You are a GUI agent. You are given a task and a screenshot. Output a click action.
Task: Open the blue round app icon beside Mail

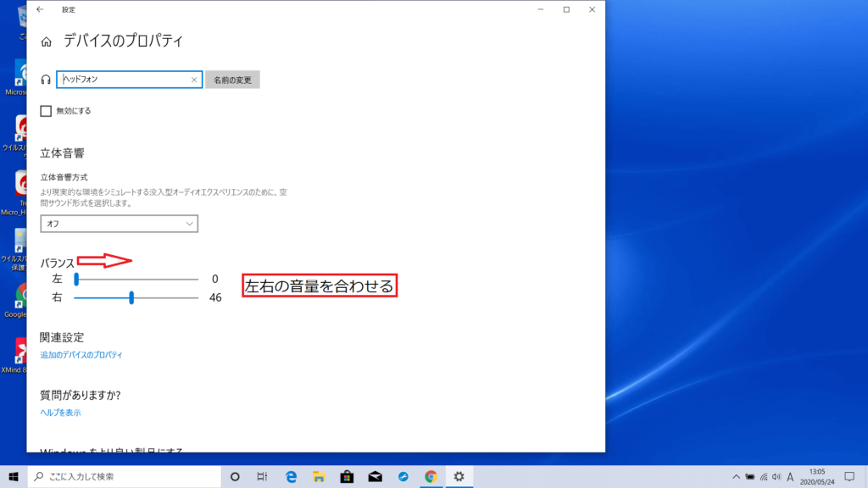[x=403, y=476]
